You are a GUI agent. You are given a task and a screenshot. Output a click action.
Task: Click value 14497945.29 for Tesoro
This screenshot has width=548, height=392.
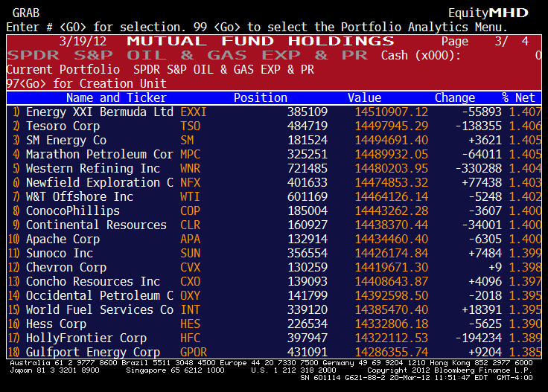[x=392, y=126]
